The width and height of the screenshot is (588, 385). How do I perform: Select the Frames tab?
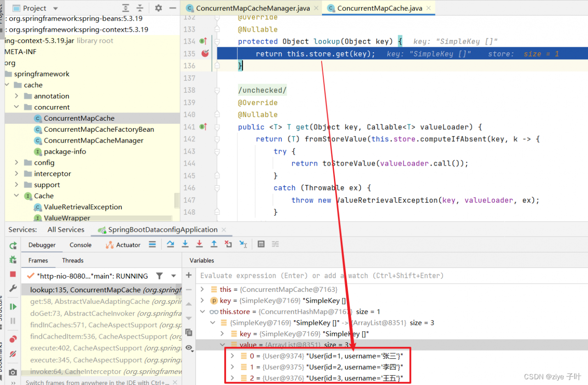(38, 260)
